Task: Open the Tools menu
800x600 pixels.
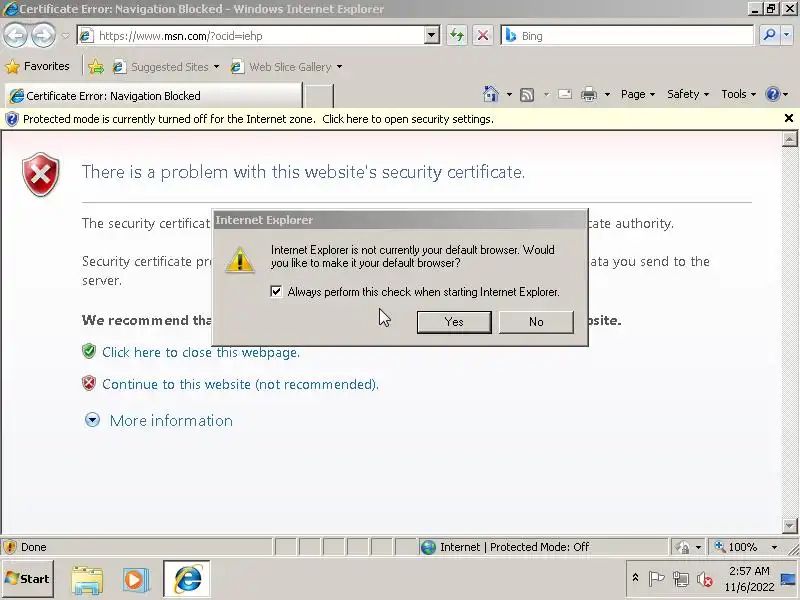Action: 738,94
